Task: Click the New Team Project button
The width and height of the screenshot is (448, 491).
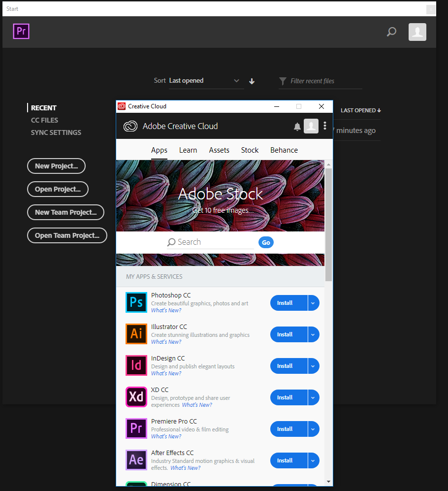Action: point(66,212)
